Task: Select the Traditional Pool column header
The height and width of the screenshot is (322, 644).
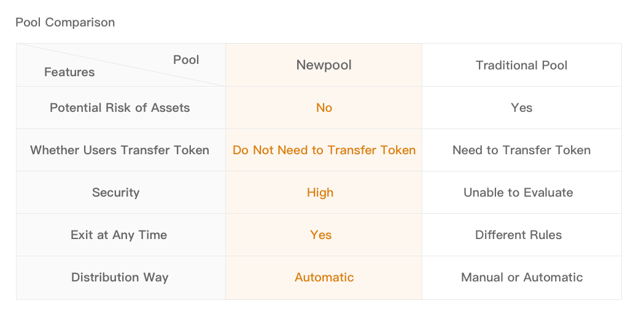Action: point(522,65)
